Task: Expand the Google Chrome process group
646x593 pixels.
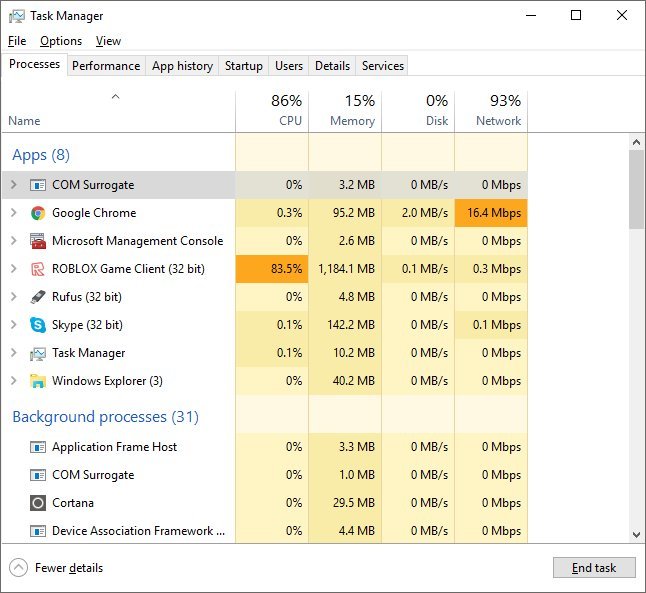Action: 14,213
